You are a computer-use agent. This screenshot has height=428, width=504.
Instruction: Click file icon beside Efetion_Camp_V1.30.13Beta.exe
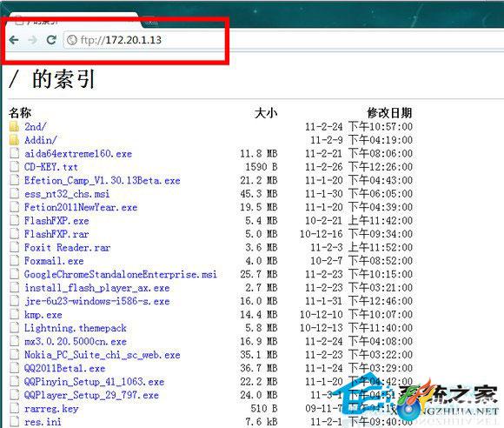[x=14, y=180]
